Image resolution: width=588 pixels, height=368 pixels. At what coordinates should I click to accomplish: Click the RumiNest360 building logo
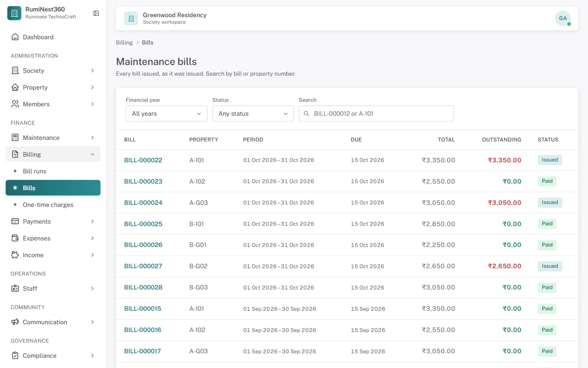pyautogui.click(x=14, y=13)
